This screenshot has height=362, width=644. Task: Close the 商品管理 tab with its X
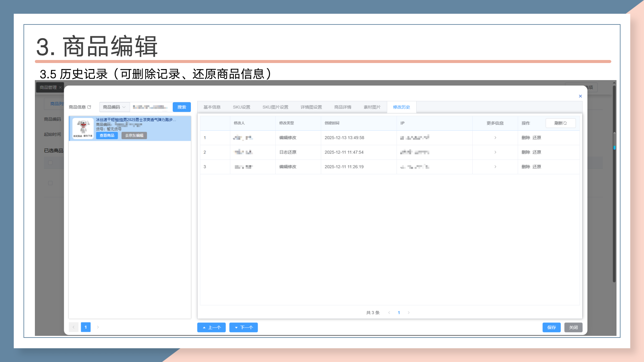coord(60,87)
